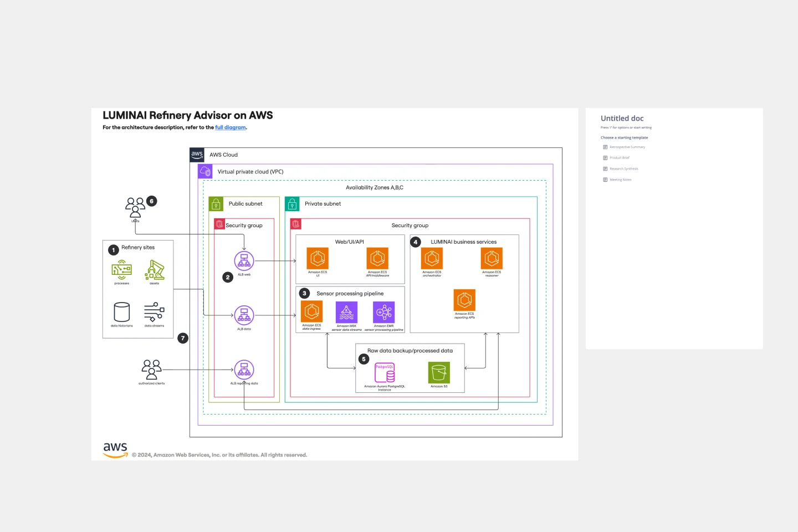Click the "Choose a starting template" heading
This screenshot has height=532, width=798.
pyautogui.click(x=625, y=138)
